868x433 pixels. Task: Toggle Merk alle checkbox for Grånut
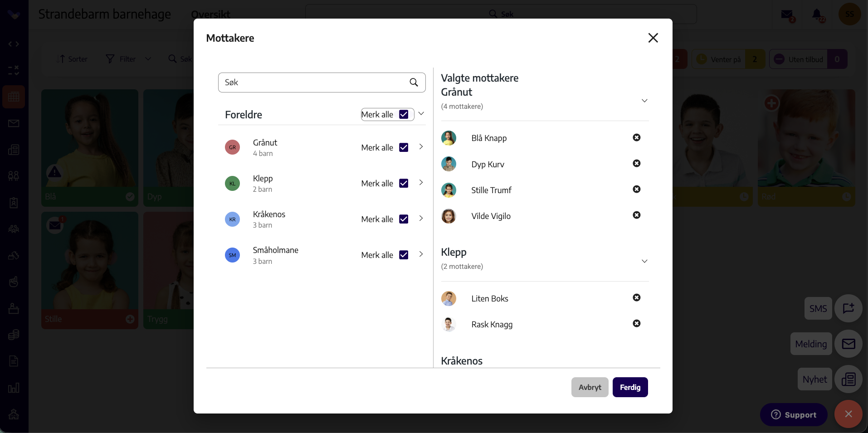[404, 147]
